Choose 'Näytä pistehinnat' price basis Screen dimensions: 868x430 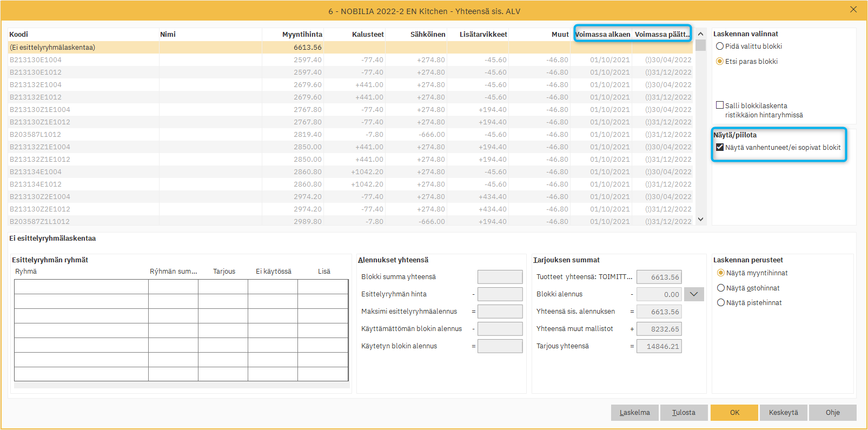click(721, 303)
